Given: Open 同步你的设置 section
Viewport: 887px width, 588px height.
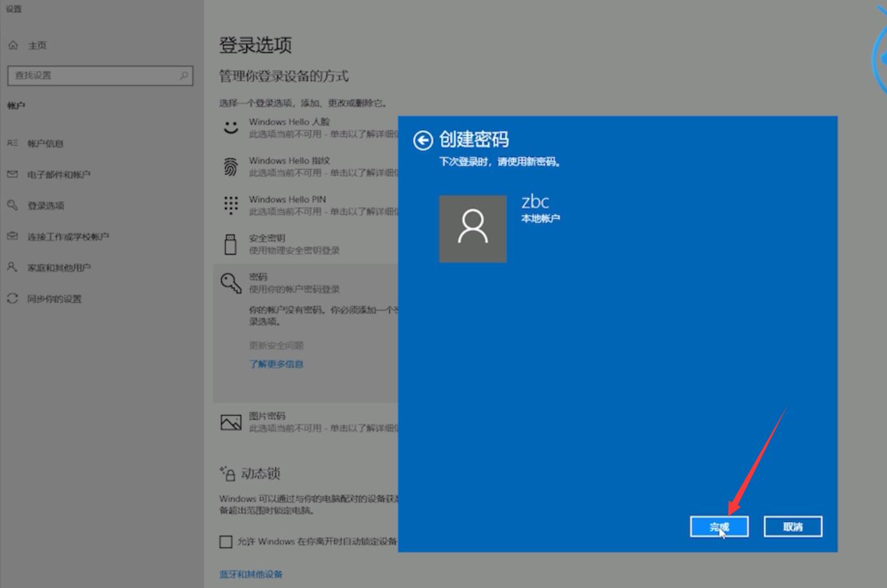Looking at the screenshot, I should click(x=54, y=299).
